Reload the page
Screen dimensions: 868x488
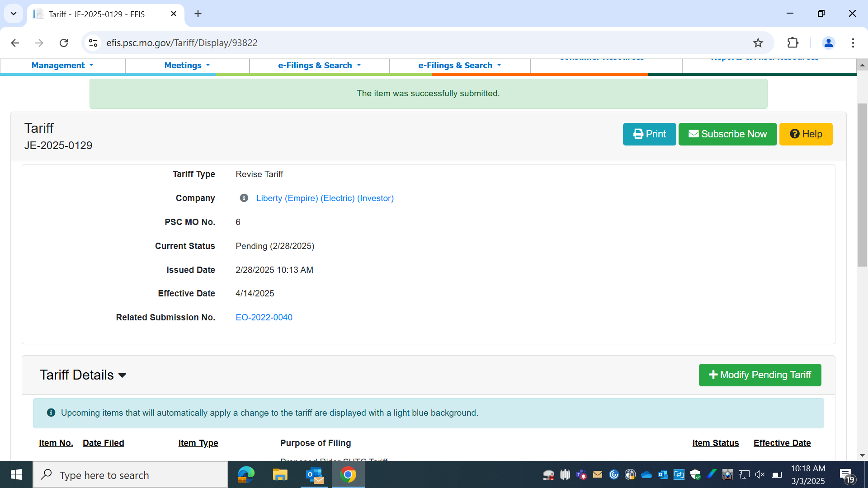64,43
